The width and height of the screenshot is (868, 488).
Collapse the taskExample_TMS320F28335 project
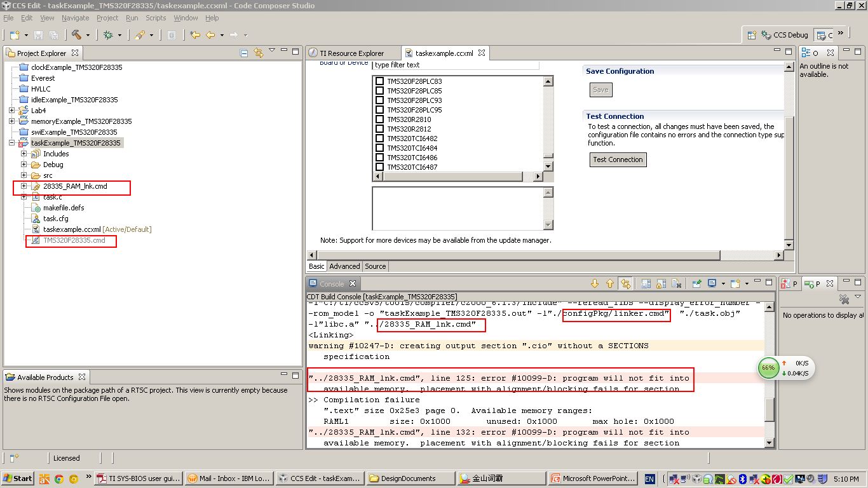tap(11, 143)
